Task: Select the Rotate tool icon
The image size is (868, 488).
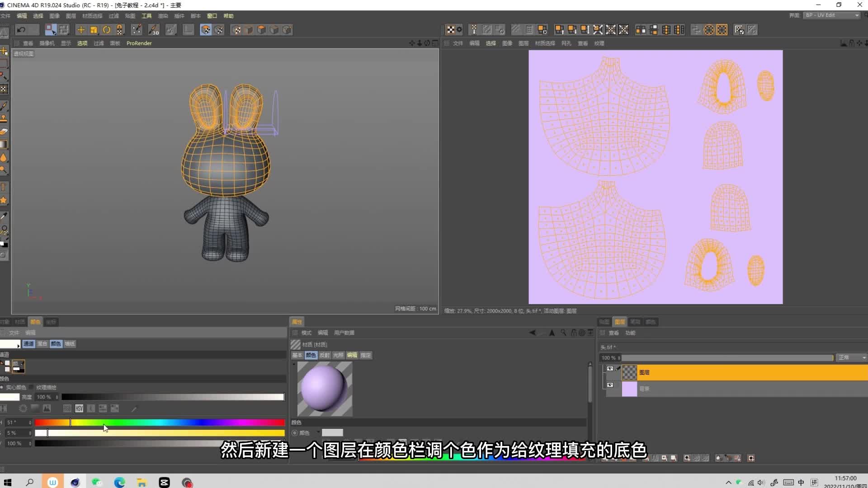Action: [x=107, y=30]
